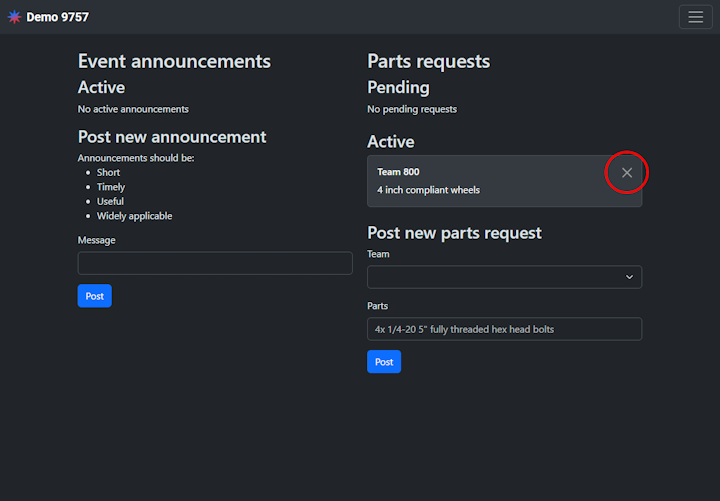Image resolution: width=720 pixels, height=501 pixels.
Task: Click the Event announcements heading
Action: (174, 61)
